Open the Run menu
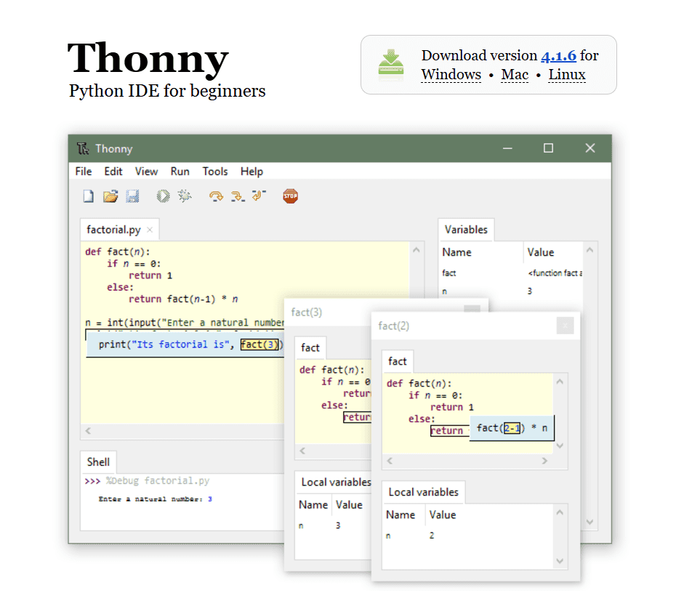This screenshot has width=700, height=591. (180, 172)
